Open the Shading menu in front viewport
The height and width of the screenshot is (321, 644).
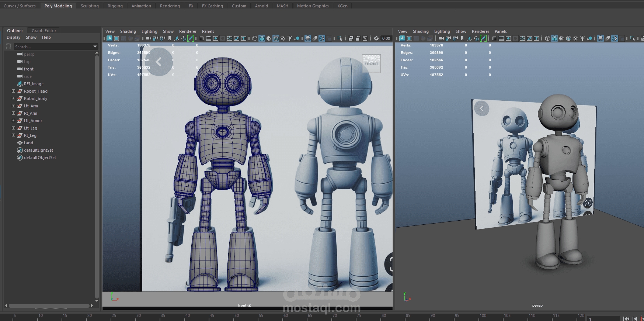point(128,31)
